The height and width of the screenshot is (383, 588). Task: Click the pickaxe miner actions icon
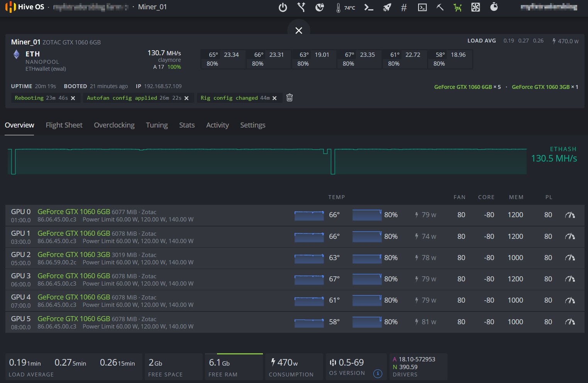point(440,7)
